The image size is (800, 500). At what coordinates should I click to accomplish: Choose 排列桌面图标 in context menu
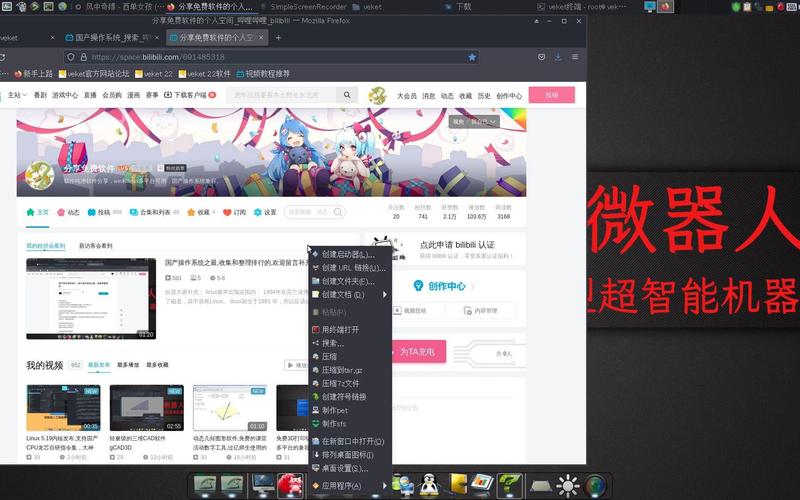(350, 455)
